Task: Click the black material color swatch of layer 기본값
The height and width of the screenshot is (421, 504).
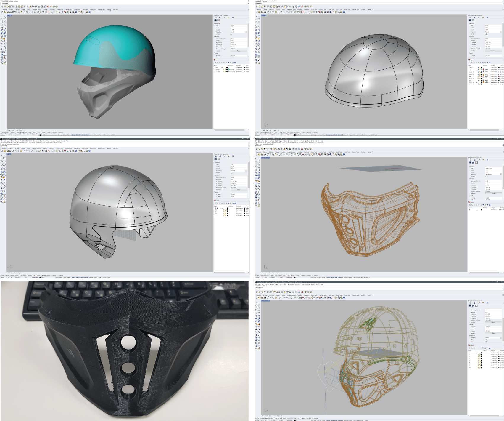Action: (x=227, y=68)
